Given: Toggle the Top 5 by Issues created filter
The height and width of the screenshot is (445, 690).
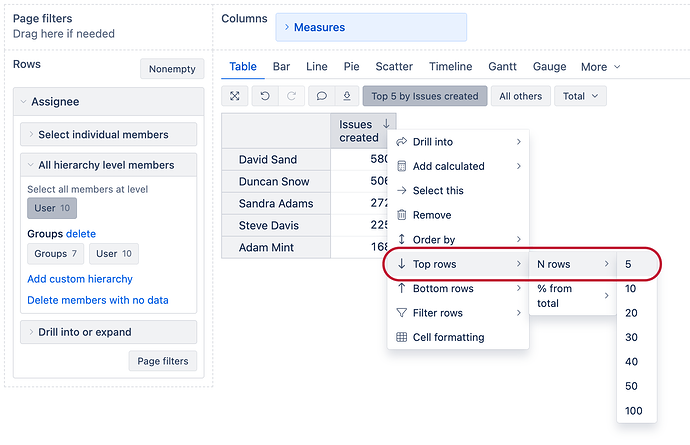Looking at the screenshot, I should coord(425,96).
